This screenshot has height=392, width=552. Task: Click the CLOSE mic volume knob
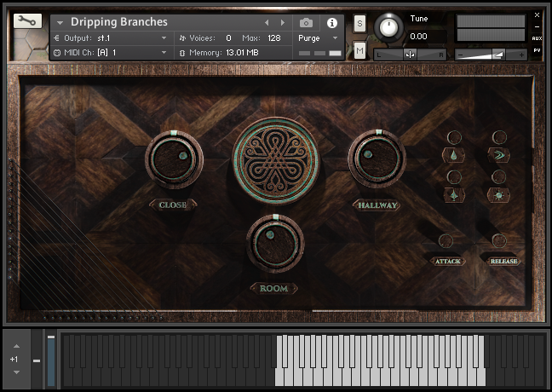(174, 159)
